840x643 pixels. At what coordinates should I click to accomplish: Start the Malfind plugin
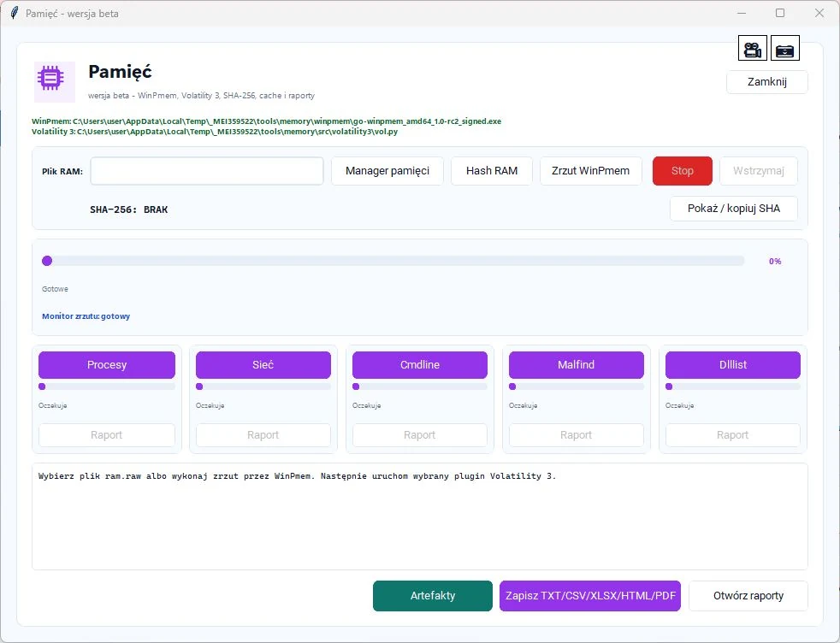pyautogui.click(x=576, y=364)
